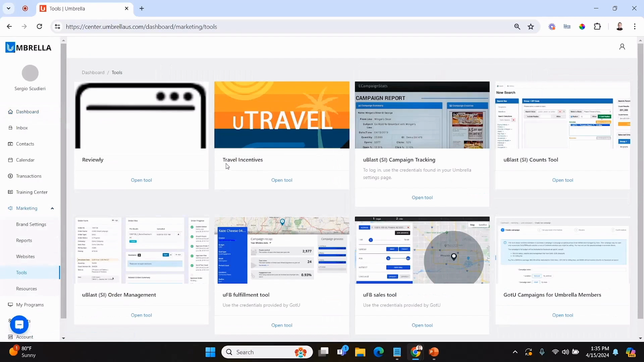Click the Dashboard home icon in sidebar
Image resolution: width=644 pixels, height=362 pixels.
(x=10, y=112)
